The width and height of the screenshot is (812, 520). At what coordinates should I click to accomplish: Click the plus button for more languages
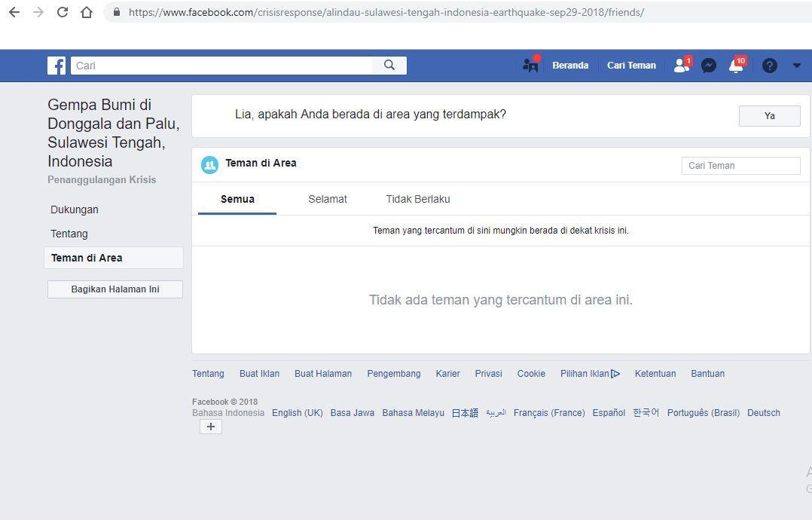coord(211,427)
